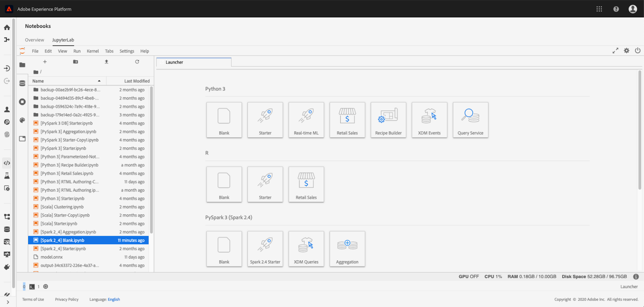The width and height of the screenshot is (644, 307).
Task: Select model.onnx file
Action: (89, 257)
